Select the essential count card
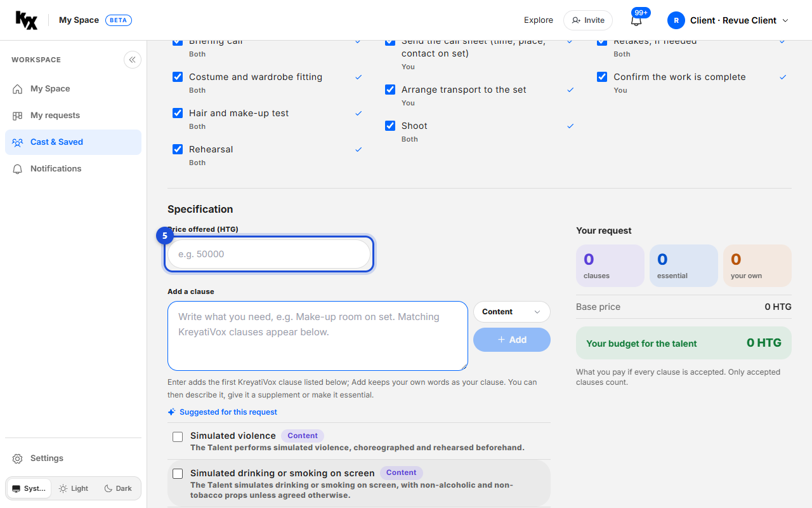The image size is (812, 508). (x=684, y=265)
